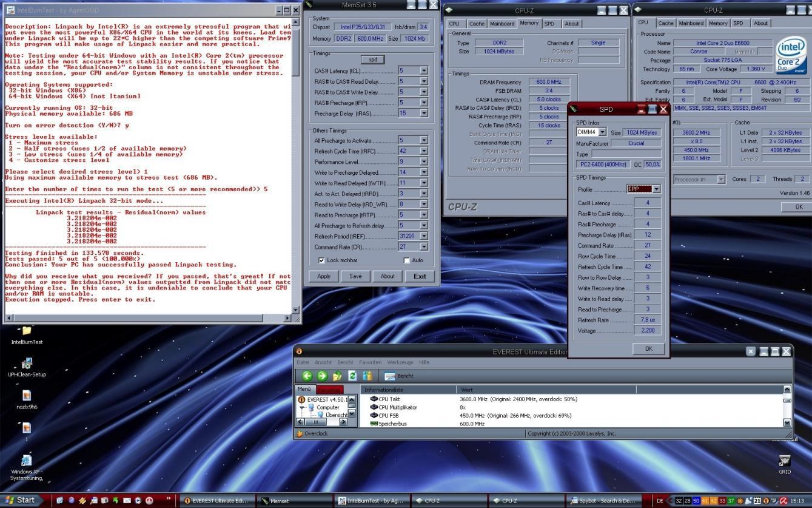Click OK in the SPD window

(x=648, y=349)
